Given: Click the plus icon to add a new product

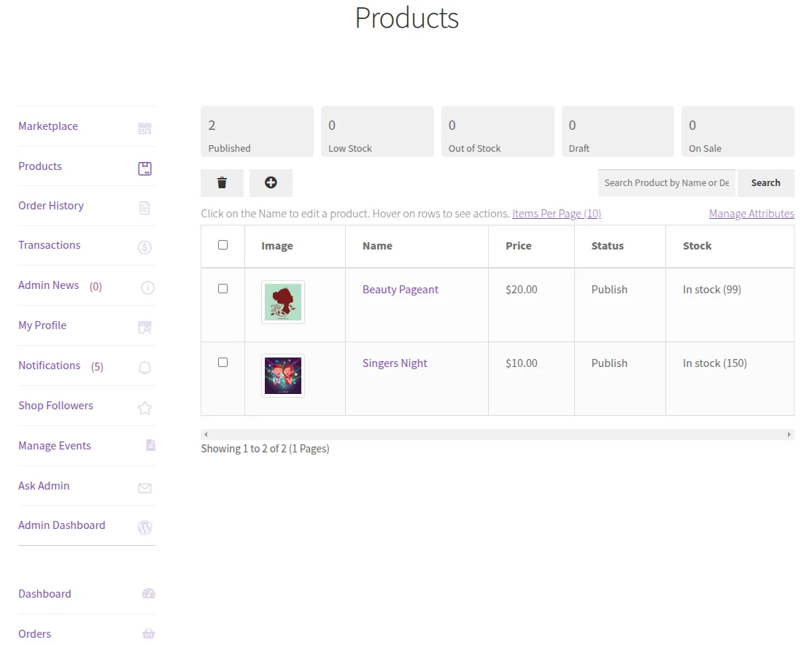Looking at the screenshot, I should [x=271, y=182].
